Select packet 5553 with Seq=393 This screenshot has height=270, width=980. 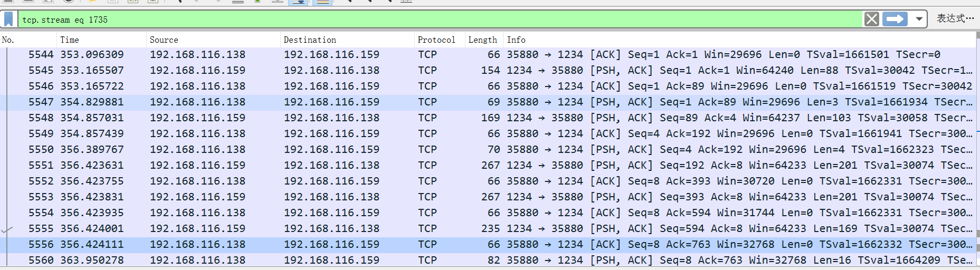coord(488,197)
